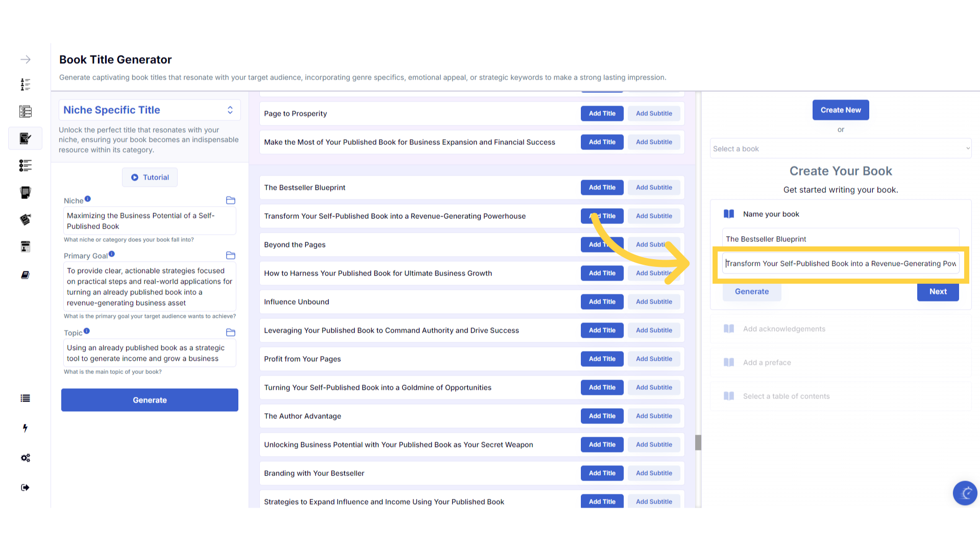Open settings gears icon in sidebar
Screen dimensions: 980x551
point(25,458)
